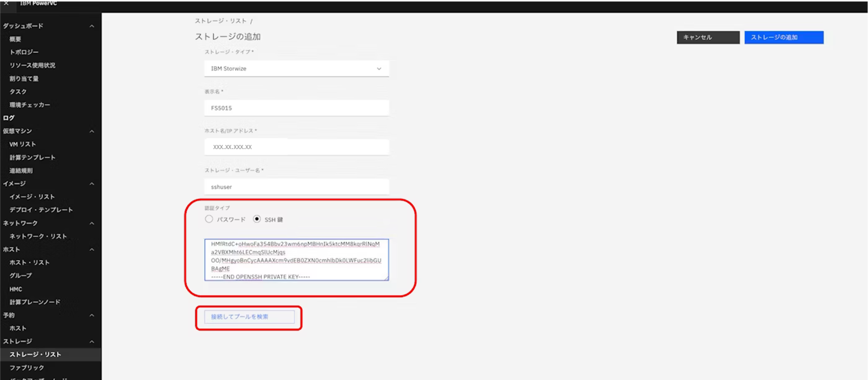868x380 pixels.
Task: Click the SSH private key text area
Action: click(x=296, y=260)
